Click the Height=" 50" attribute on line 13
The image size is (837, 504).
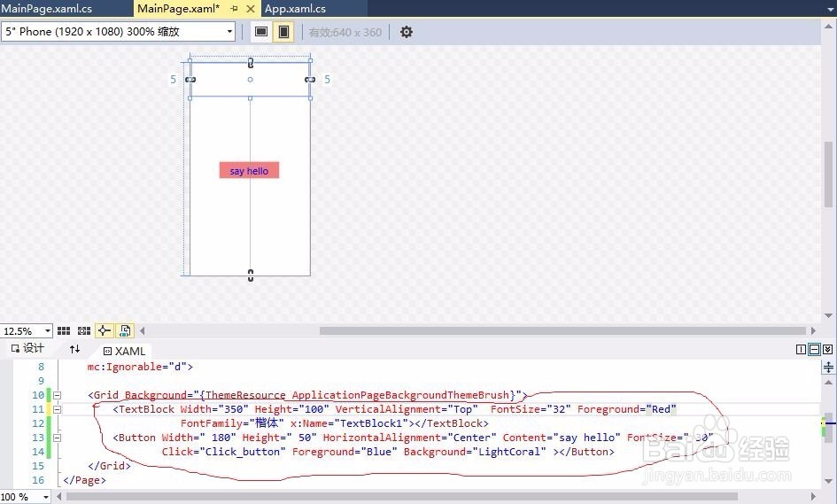point(279,438)
